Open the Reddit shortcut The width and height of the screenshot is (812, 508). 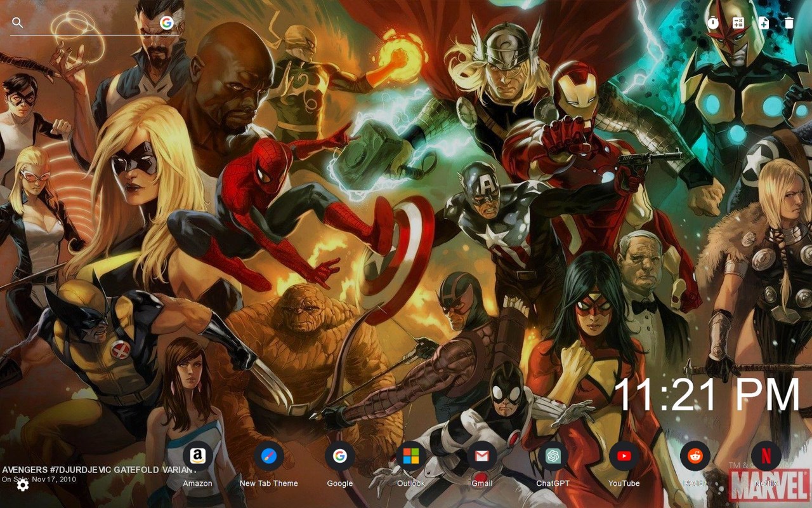tap(695, 456)
